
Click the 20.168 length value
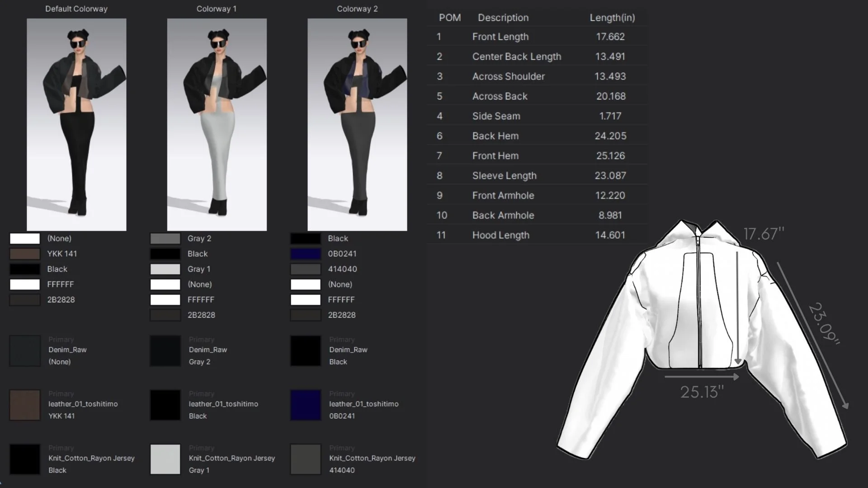click(610, 96)
